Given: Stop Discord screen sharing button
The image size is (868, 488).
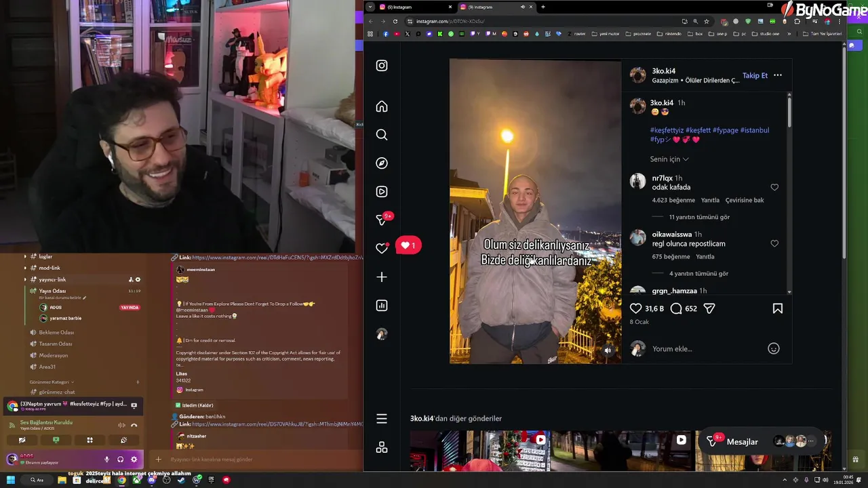Looking at the screenshot, I should pyautogui.click(x=56, y=440).
